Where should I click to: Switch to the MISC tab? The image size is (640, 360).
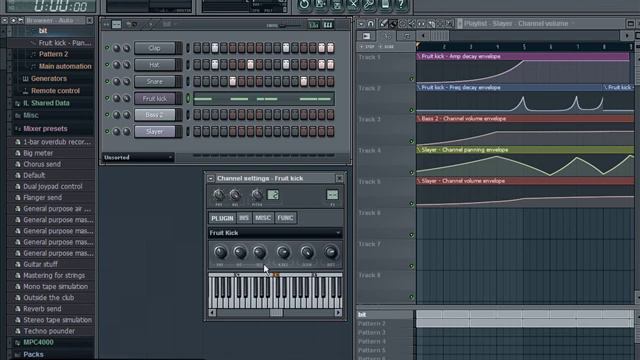tap(263, 218)
